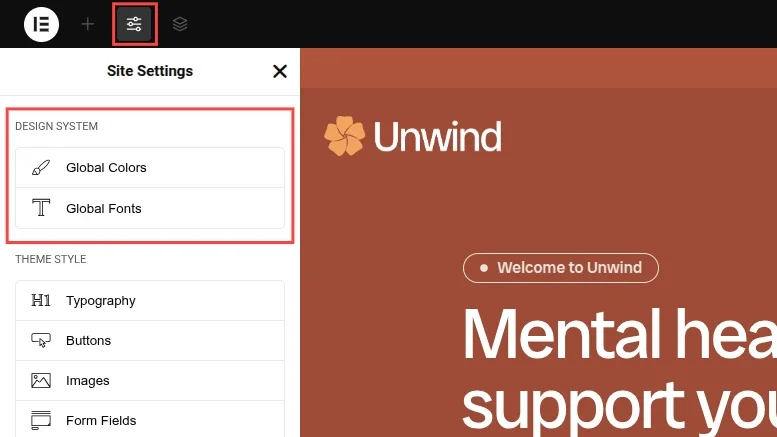Open the Form Fields theme style settings
777x437 pixels.
click(x=100, y=421)
